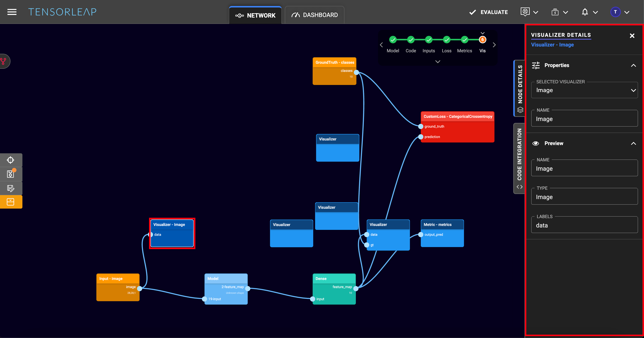Collapse the Preview section
This screenshot has height=338, width=644.
point(633,143)
